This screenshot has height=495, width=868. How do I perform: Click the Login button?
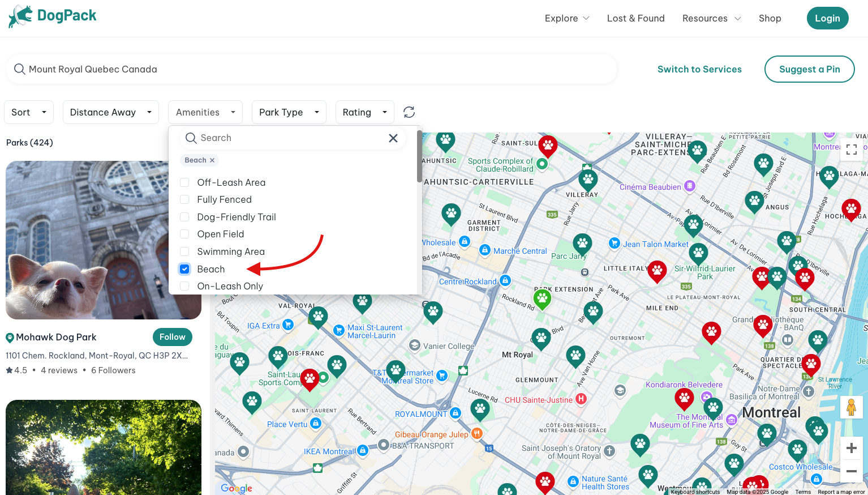827,18
